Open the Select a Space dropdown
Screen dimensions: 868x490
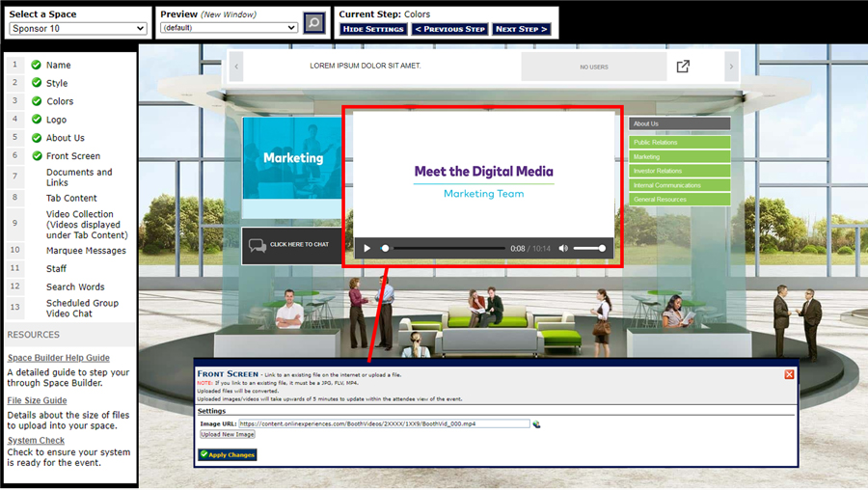tap(77, 29)
